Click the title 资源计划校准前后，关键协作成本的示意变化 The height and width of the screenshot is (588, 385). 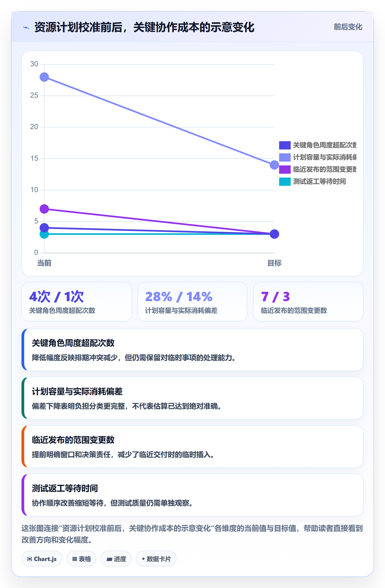coord(144,27)
